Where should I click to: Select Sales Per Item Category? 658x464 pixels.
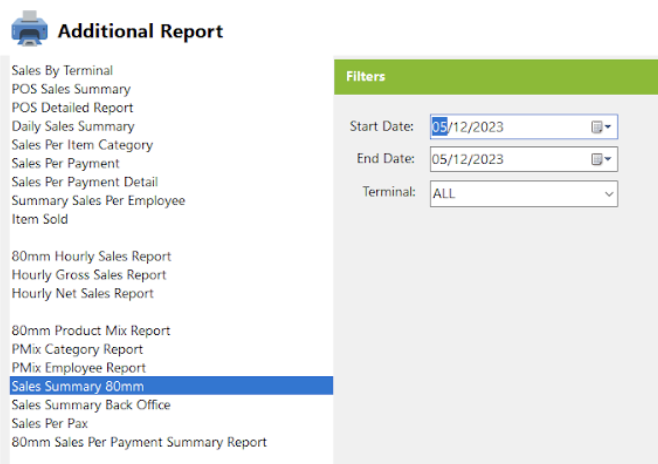pyautogui.click(x=82, y=145)
